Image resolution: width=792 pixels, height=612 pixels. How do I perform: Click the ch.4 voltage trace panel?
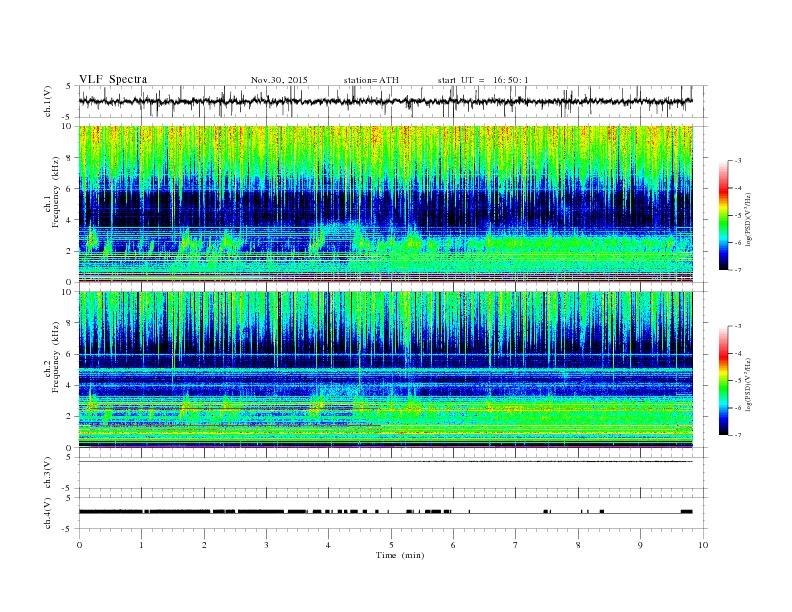point(393,513)
